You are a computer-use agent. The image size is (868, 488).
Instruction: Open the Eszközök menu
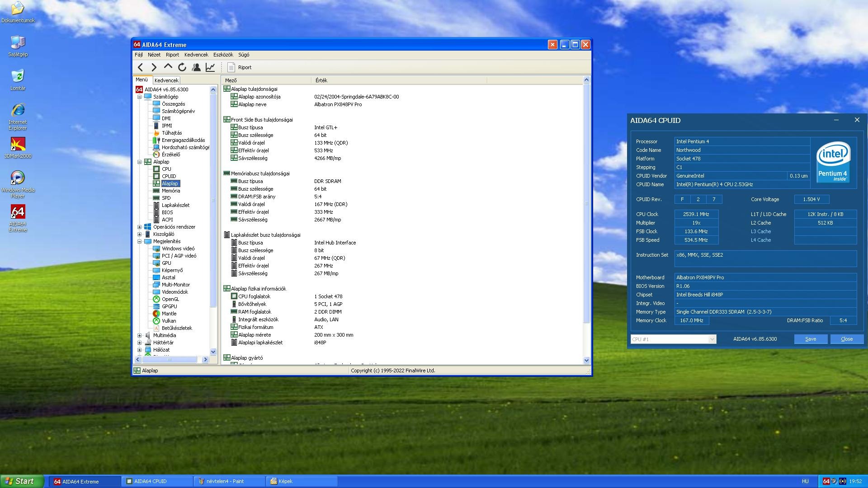click(223, 55)
